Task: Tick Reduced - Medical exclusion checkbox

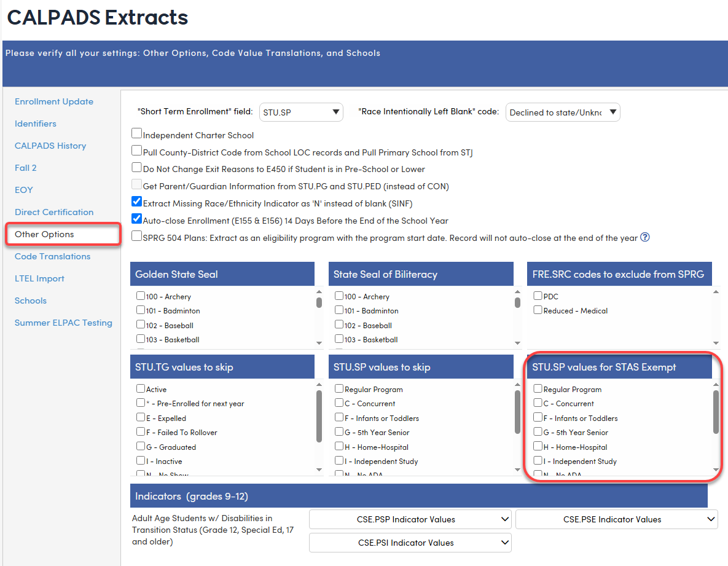Action: click(538, 310)
